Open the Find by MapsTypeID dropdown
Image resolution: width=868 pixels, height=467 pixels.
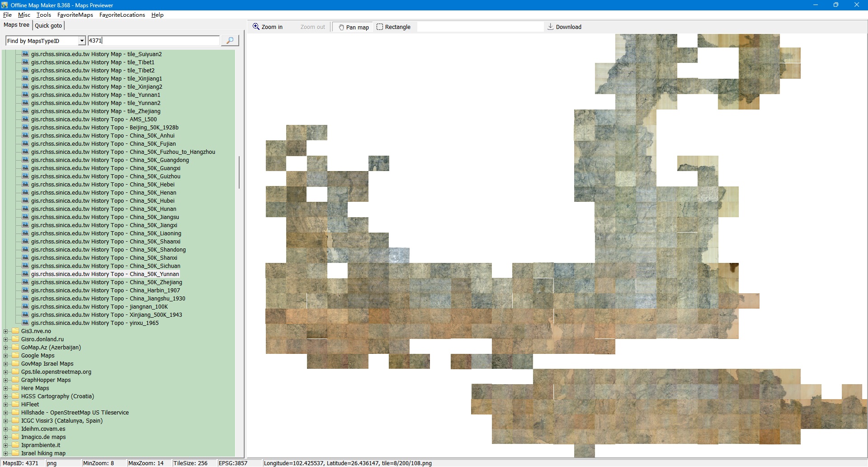82,41
